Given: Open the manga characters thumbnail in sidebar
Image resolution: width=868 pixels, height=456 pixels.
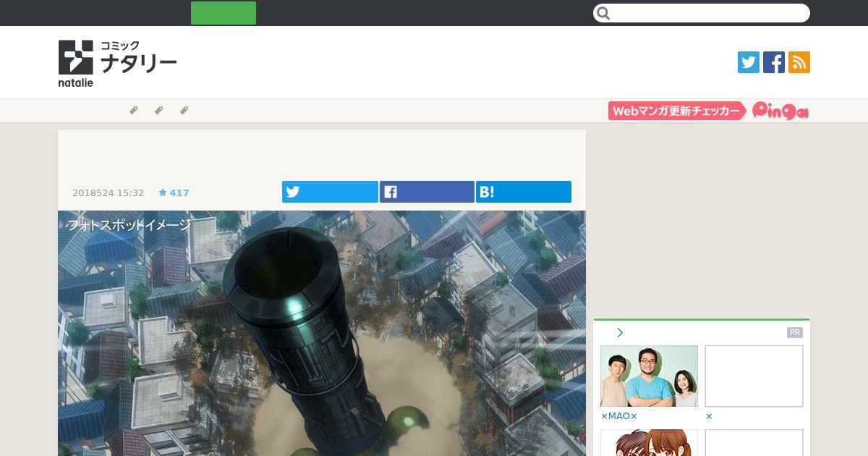Looking at the screenshot, I should point(649,443).
